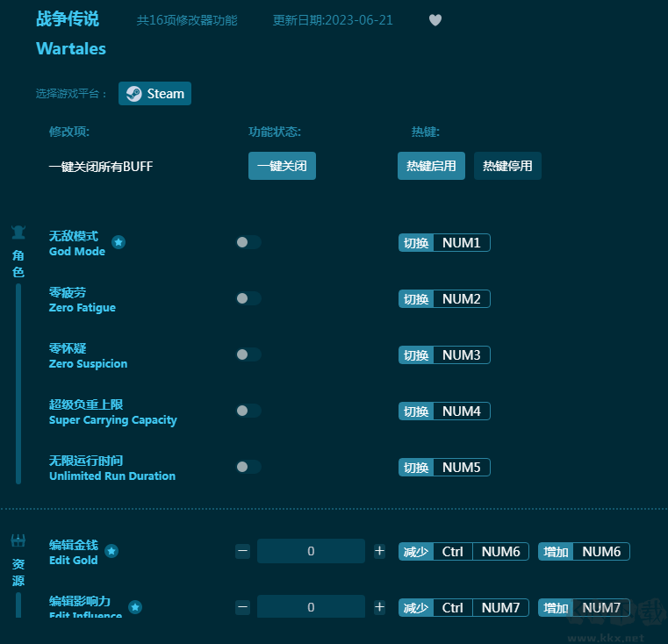The image size is (668, 644).
Task: Click NUM6 key in Edit Gold increase hotkey
Action: click(601, 552)
